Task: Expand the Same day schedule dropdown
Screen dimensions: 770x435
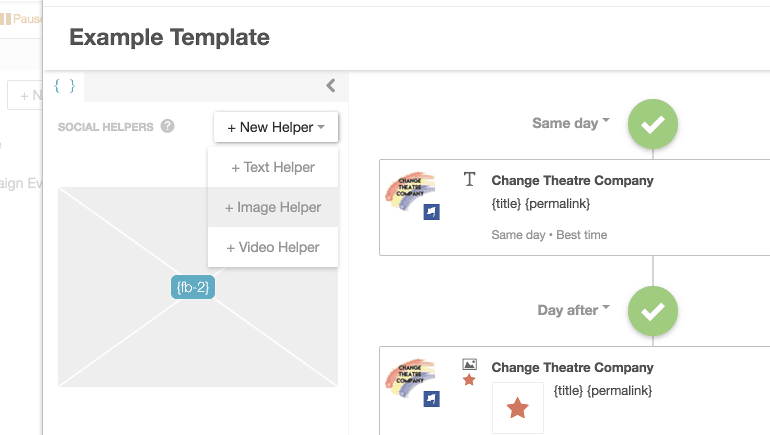Action: (570, 123)
